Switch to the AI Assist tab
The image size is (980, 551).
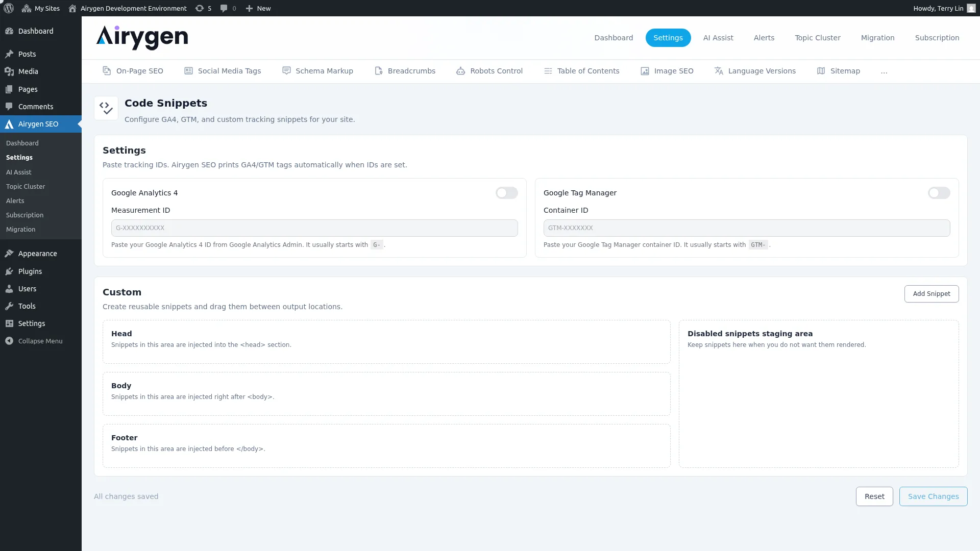(x=718, y=38)
